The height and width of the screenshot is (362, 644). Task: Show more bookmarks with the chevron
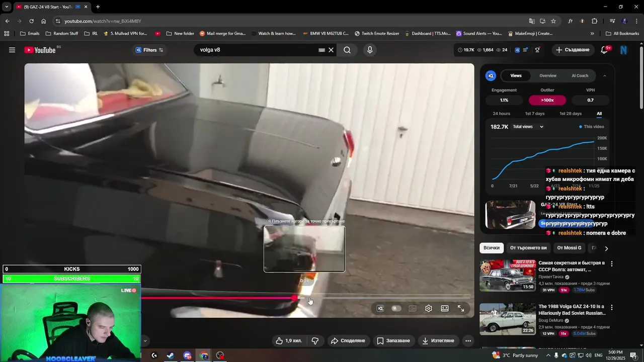tap(592, 34)
